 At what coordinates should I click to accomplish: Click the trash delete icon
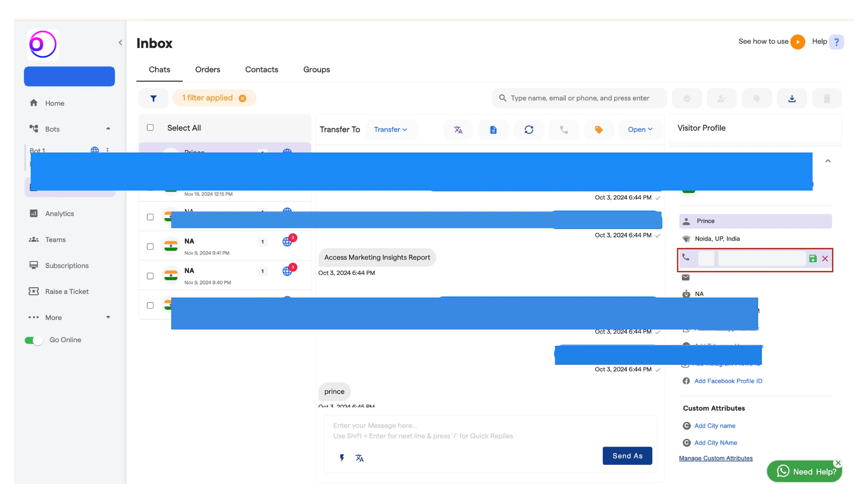tap(827, 98)
